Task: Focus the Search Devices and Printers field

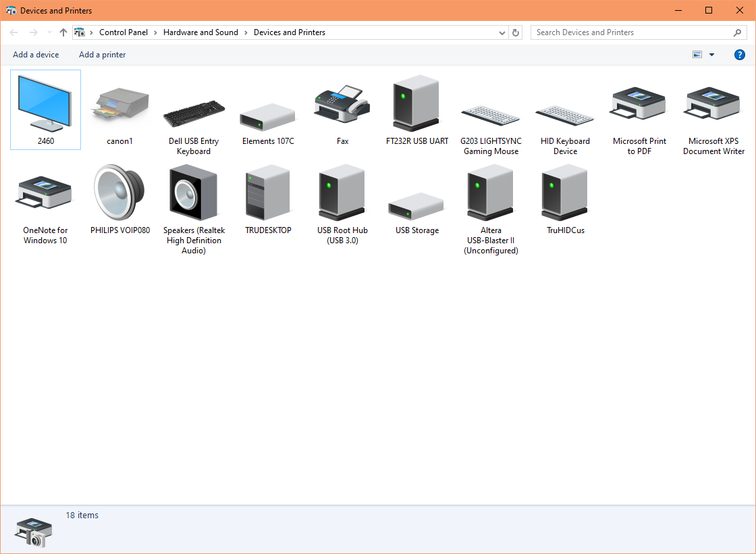Action: pyautogui.click(x=639, y=32)
